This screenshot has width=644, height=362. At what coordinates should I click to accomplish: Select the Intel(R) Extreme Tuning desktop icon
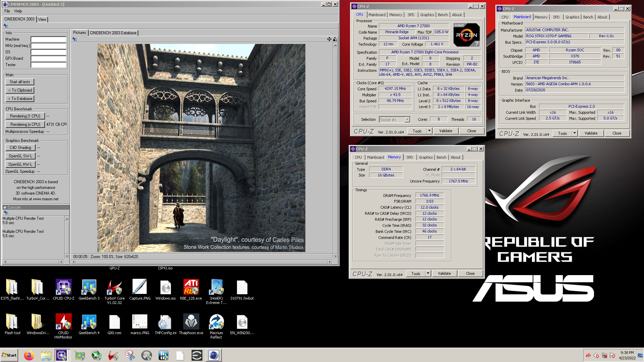(x=216, y=291)
